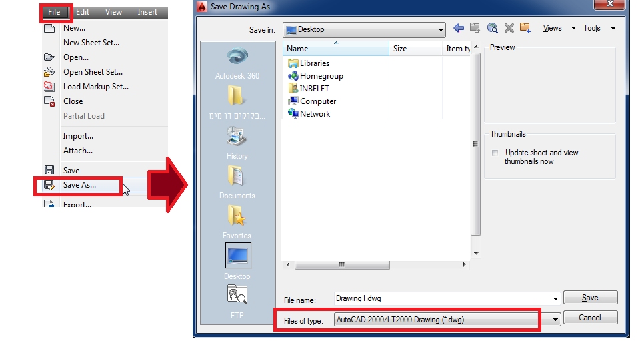The image size is (644, 347).
Task: Choose Save As from the File menu
Action: click(x=79, y=185)
